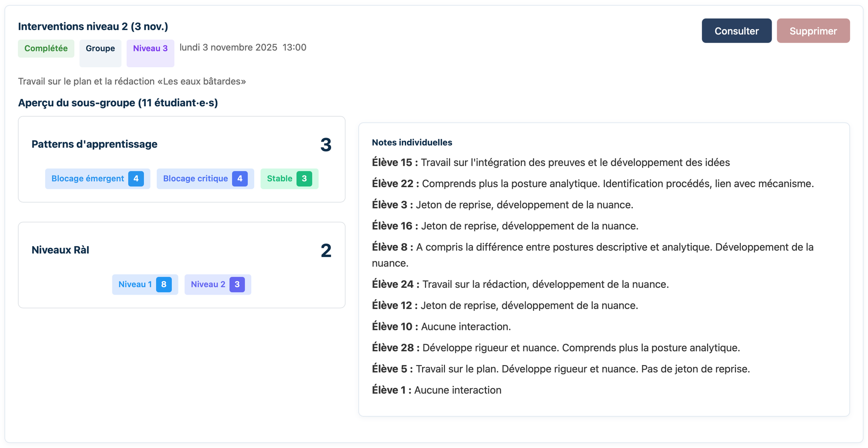Select the Élève 28 note entry
Viewport: 868px width, 448px height.
556,348
